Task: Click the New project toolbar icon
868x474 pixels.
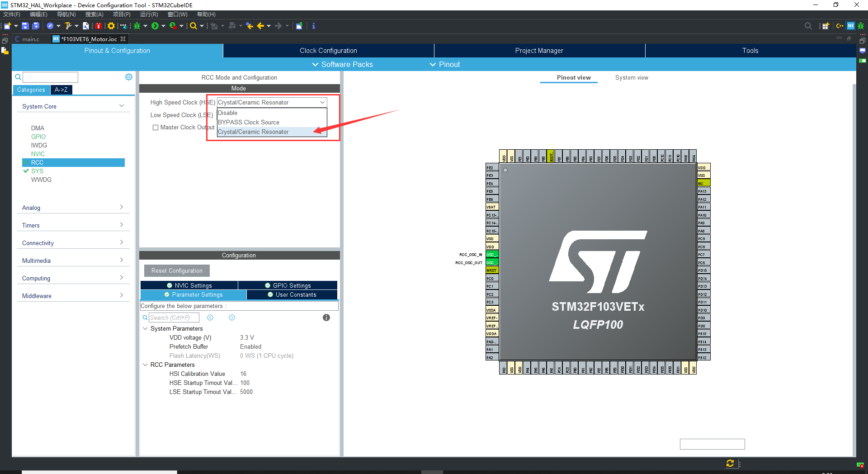Action: (x=7, y=26)
